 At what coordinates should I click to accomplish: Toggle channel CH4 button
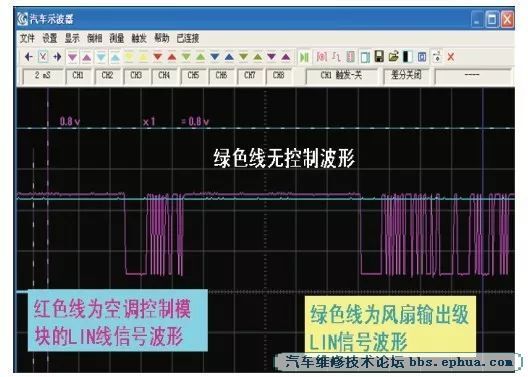point(164,76)
